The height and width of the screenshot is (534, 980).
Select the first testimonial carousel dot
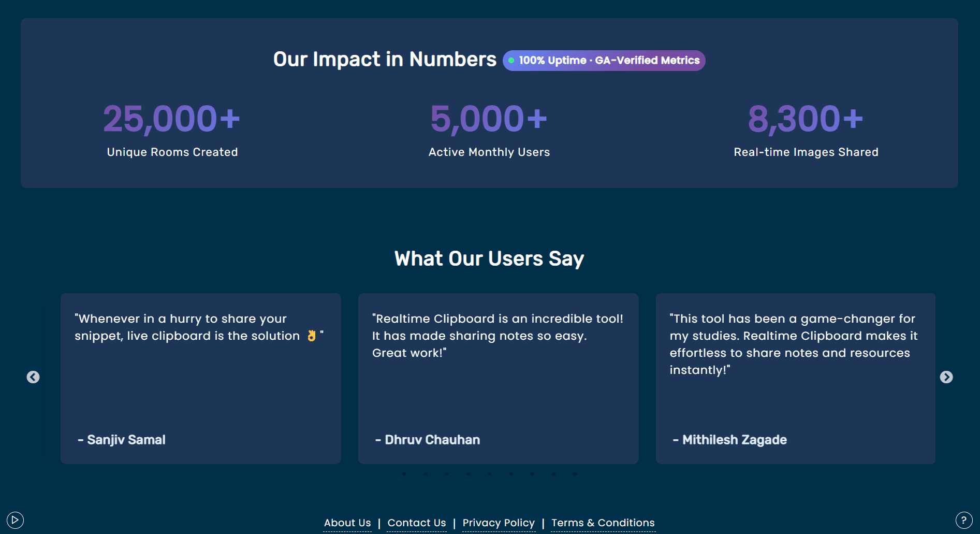[404, 474]
